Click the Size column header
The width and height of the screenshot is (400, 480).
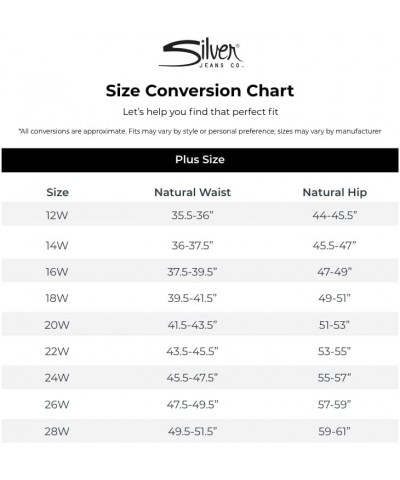click(x=58, y=192)
